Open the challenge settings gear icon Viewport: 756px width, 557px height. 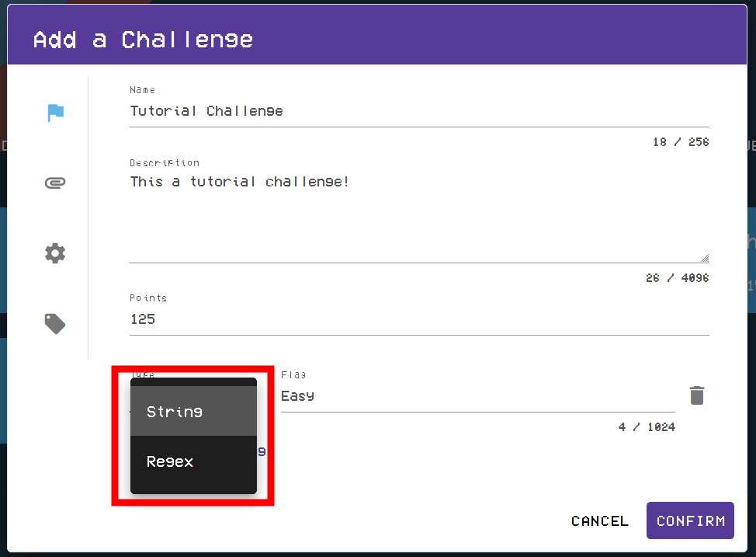tap(55, 252)
